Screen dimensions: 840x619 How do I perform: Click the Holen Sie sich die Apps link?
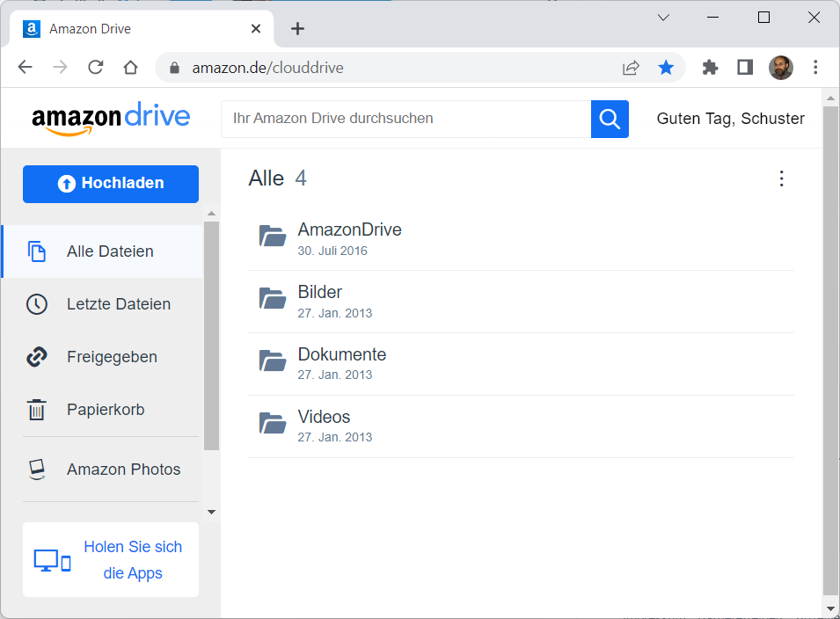[x=132, y=560]
